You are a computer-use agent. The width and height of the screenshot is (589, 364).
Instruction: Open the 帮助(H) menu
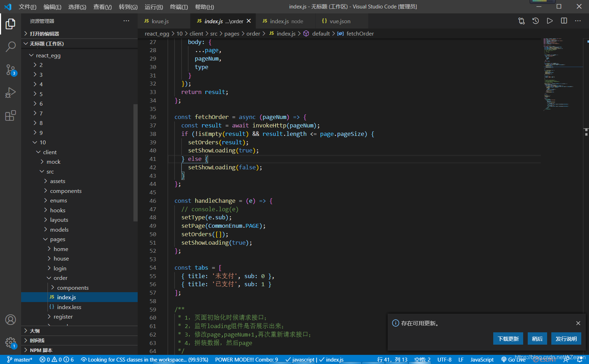(204, 7)
